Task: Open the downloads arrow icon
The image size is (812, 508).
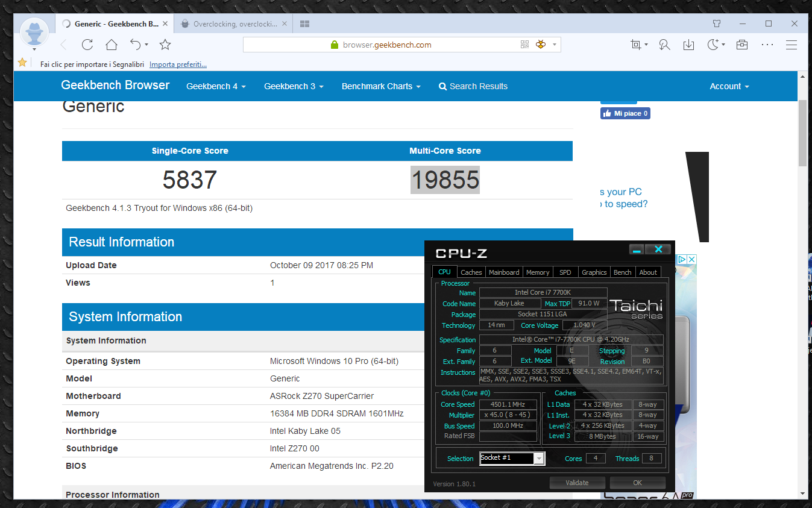Action: 688,45
